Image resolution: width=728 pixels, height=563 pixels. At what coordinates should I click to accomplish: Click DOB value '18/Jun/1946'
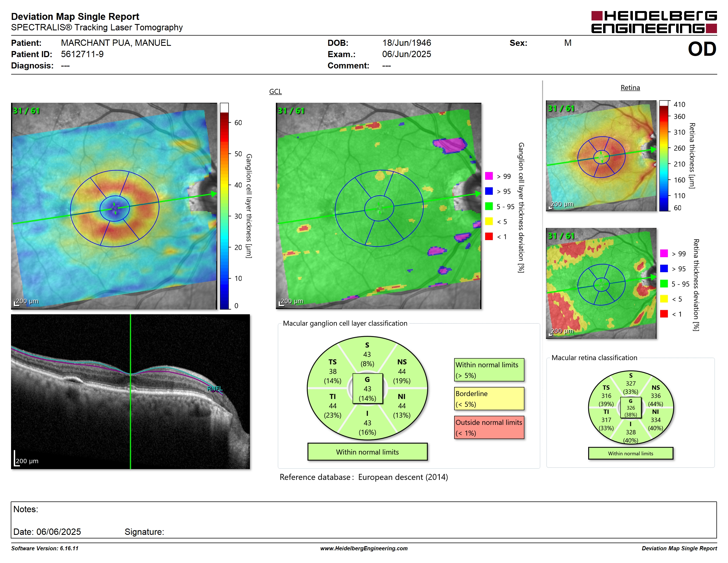(406, 43)
